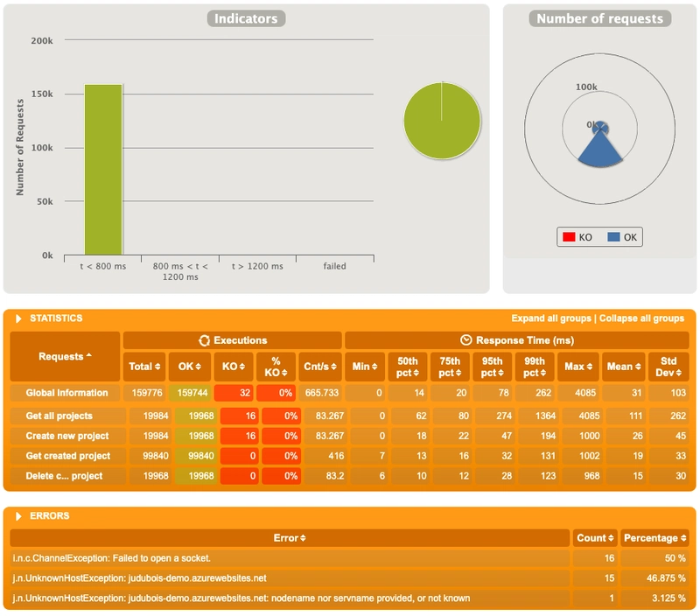Open the Get all projects request row
The height and width of the screenshot is (616, 700).
(59, 416)
